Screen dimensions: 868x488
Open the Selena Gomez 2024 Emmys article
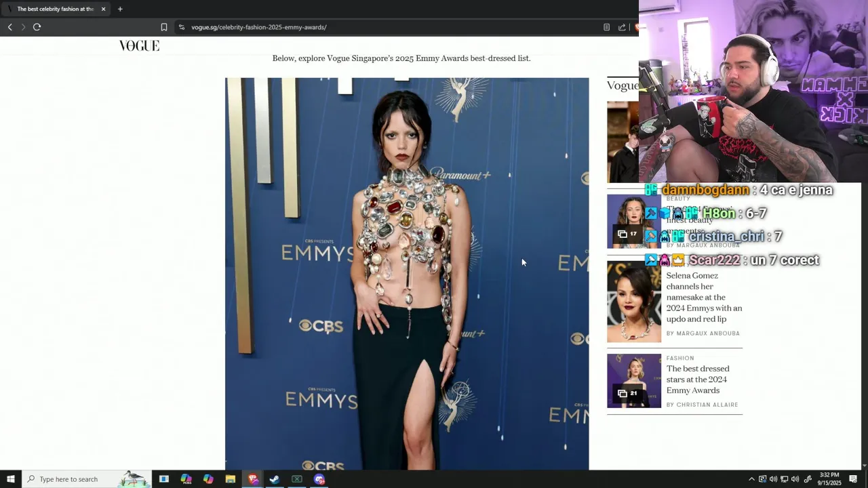(704, 298)
